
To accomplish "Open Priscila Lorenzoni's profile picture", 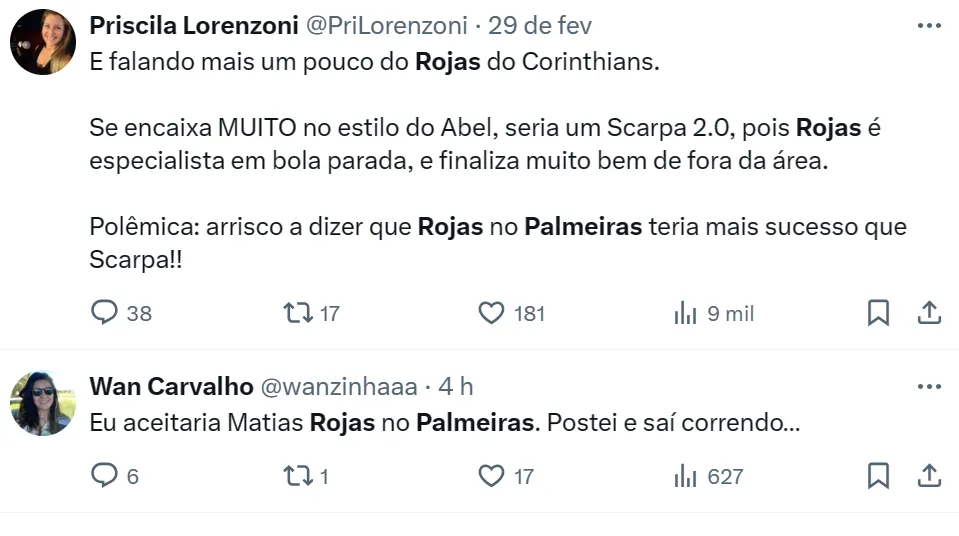I will pyautogui.click(x=43, y=42).
